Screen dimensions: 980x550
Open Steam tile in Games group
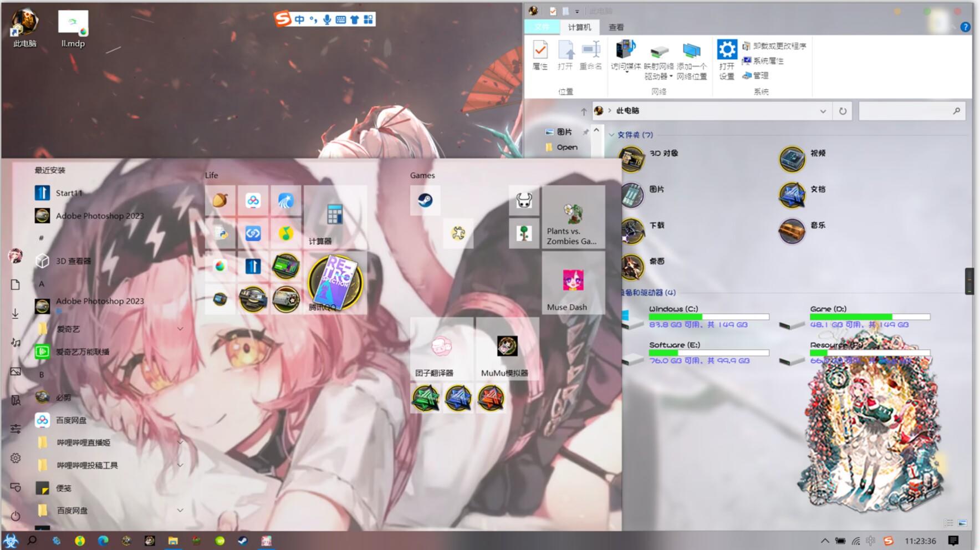coord(425,200)
